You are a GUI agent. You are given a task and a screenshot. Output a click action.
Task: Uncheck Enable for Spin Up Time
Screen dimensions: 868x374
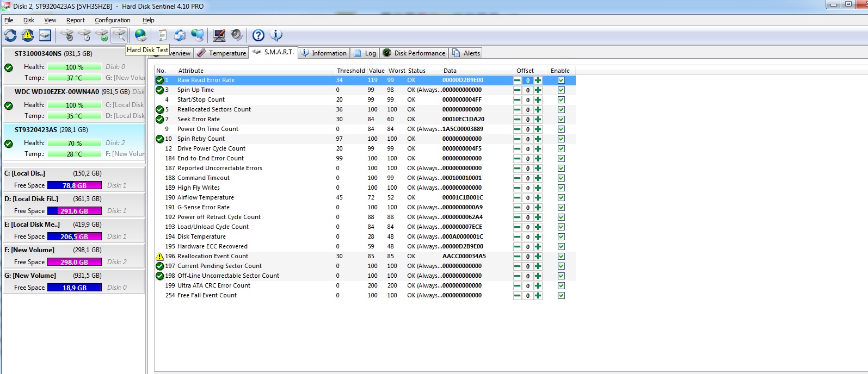(561, 90)
